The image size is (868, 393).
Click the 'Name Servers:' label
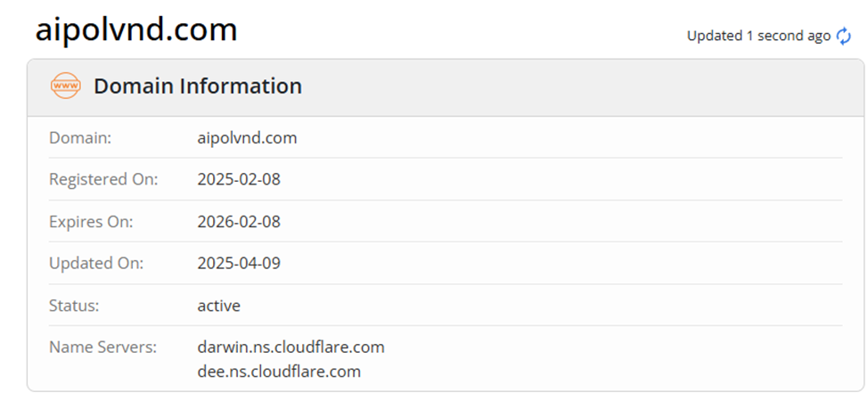tap(102, 347)
